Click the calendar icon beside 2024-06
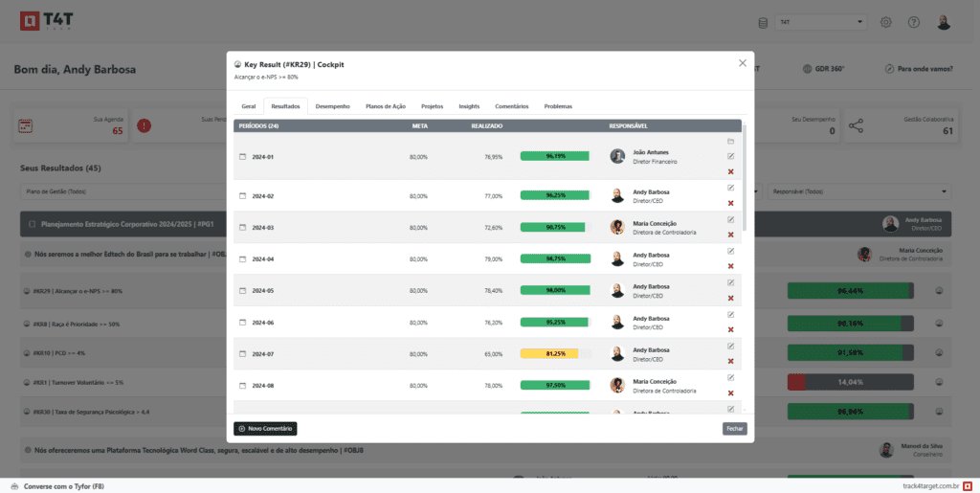Viewport: 980px width, 493px height. pos(242,323)
